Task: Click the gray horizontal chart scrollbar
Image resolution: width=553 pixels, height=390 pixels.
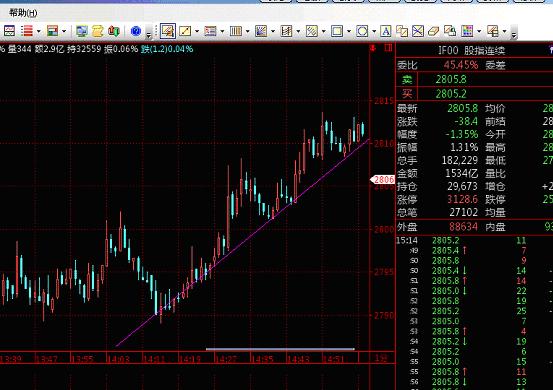Action: [280, 349]
